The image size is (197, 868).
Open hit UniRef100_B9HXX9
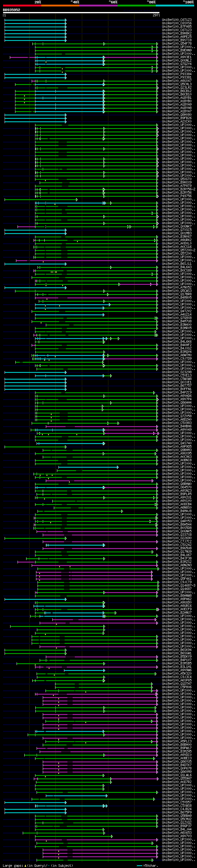[x=177, y=182]
